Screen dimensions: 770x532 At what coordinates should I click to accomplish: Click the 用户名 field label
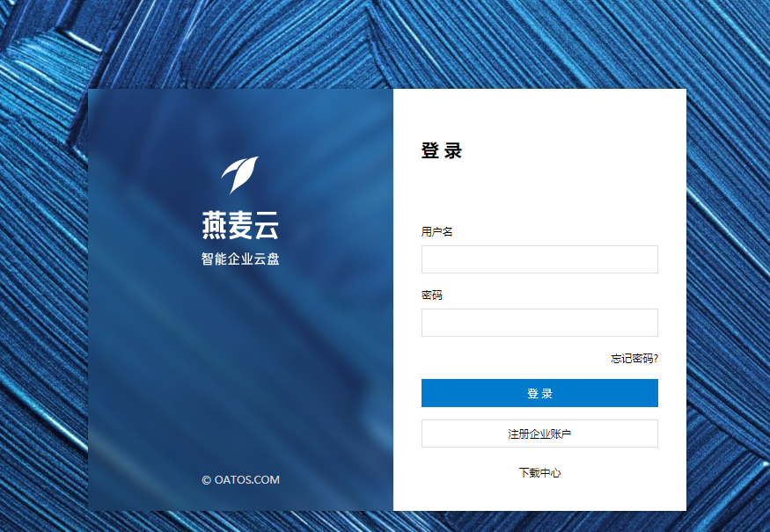pyautogui.click(x=436, y=231)
